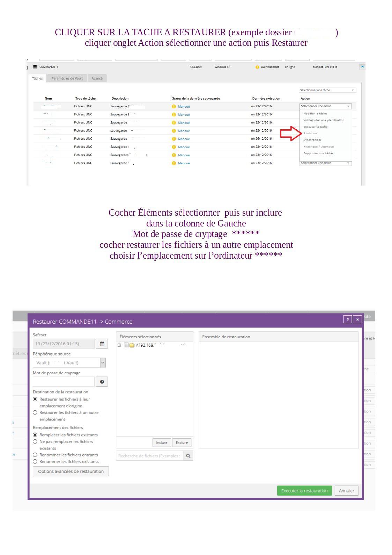Open Options avancées de restauration
This screenshot has height=555, width=392.
[71, 471]
